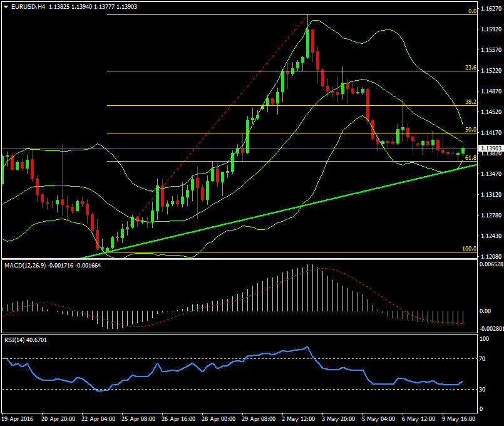Select the 23.6 Fibonacci level label
504x426 pixels.
(x=471, y=68)
